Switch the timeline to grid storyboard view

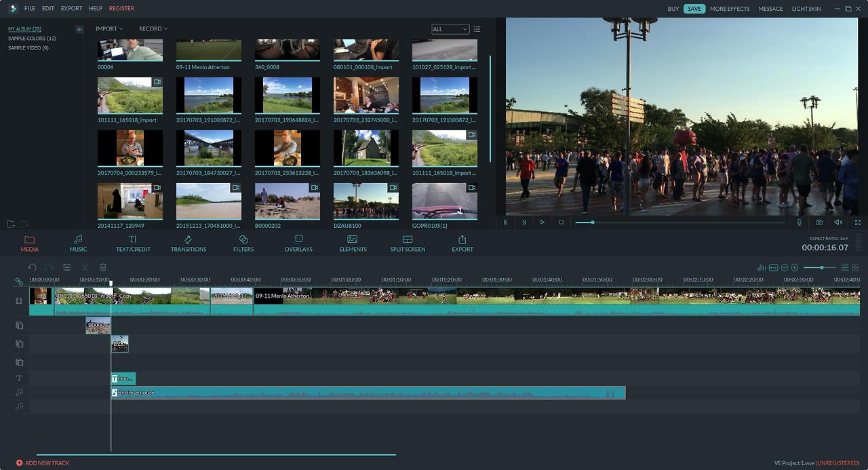(855, 268)
